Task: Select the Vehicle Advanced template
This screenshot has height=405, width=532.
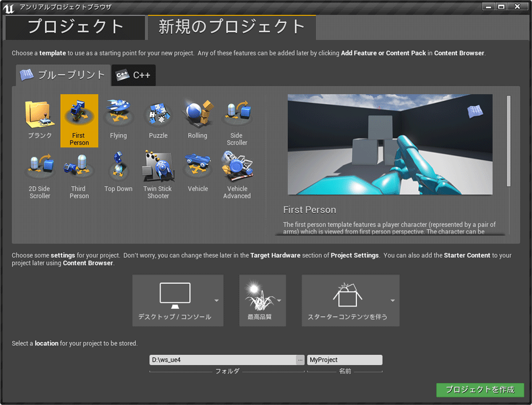Action: click(237, 174)
